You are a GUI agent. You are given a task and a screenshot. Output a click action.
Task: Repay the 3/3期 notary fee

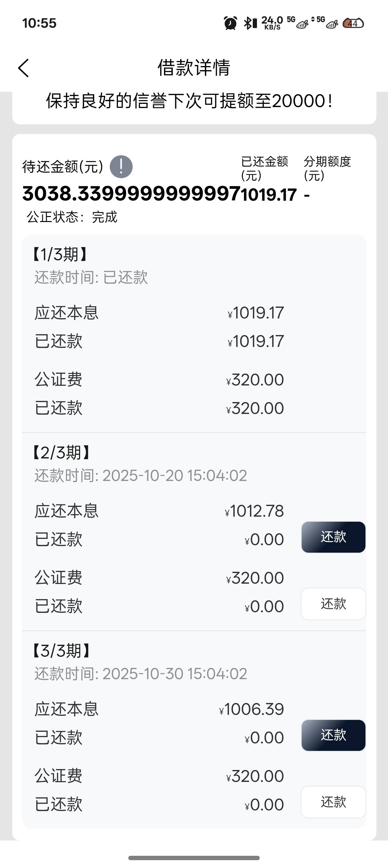(333, 802)
